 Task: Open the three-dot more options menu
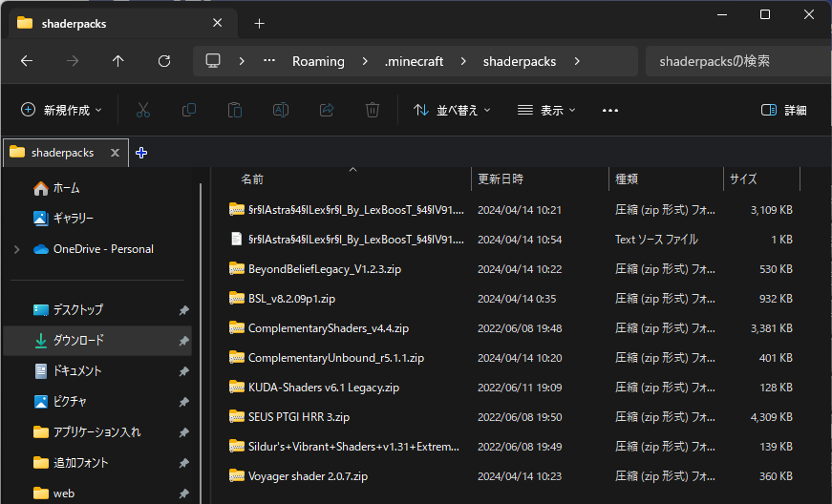(610, 110)
